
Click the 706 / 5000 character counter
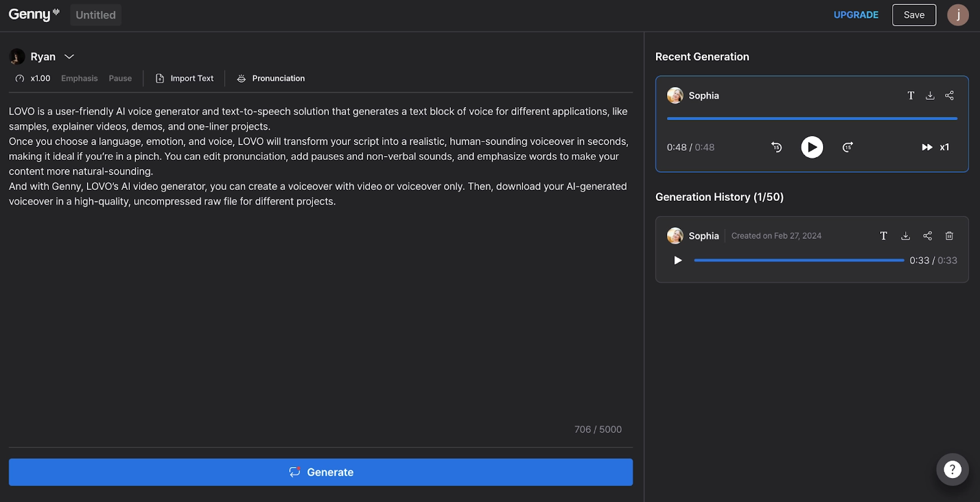tap(598, 429)
